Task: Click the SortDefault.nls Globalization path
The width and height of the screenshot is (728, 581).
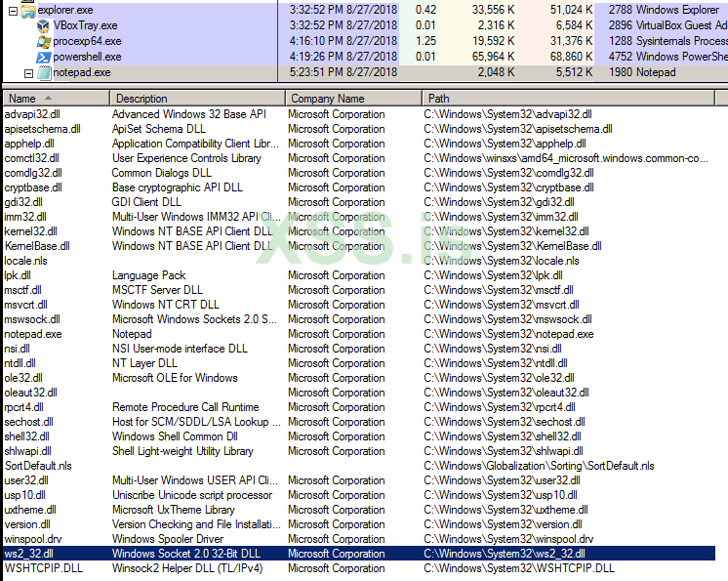Action: (x=539, y=466)
